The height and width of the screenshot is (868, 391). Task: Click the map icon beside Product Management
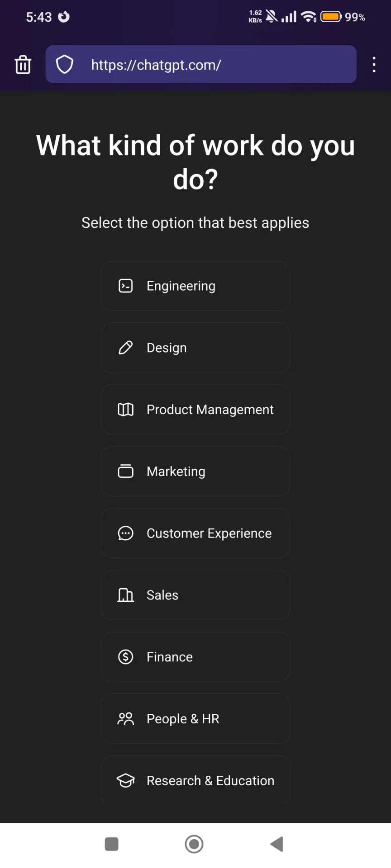pos(125,410)
